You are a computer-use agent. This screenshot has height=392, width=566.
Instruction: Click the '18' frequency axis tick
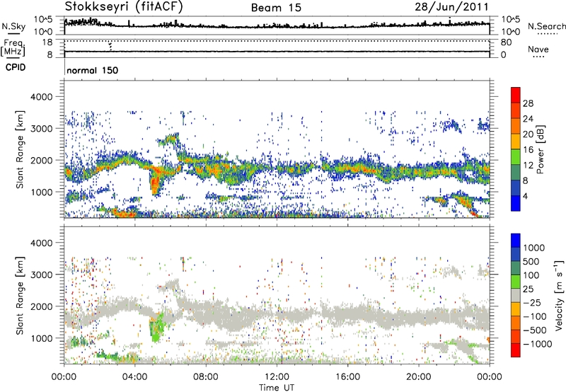47,42
